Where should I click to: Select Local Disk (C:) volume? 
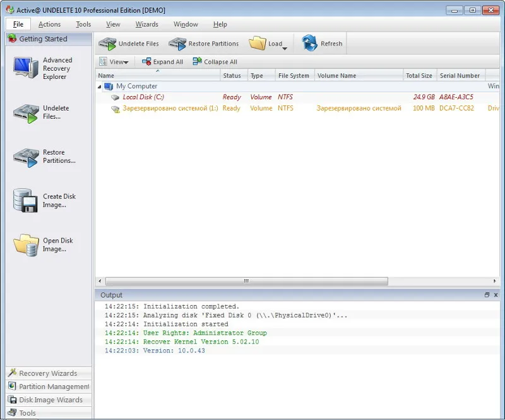click(x=143, y=97)
